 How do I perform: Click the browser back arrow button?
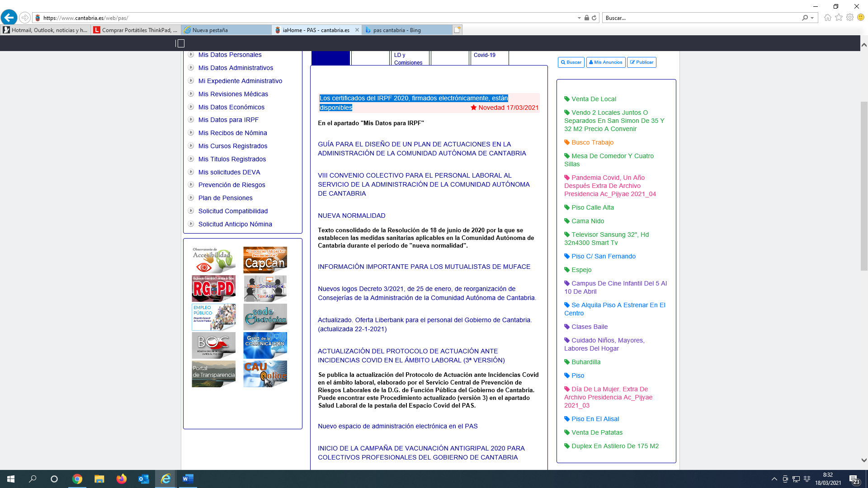9,18
